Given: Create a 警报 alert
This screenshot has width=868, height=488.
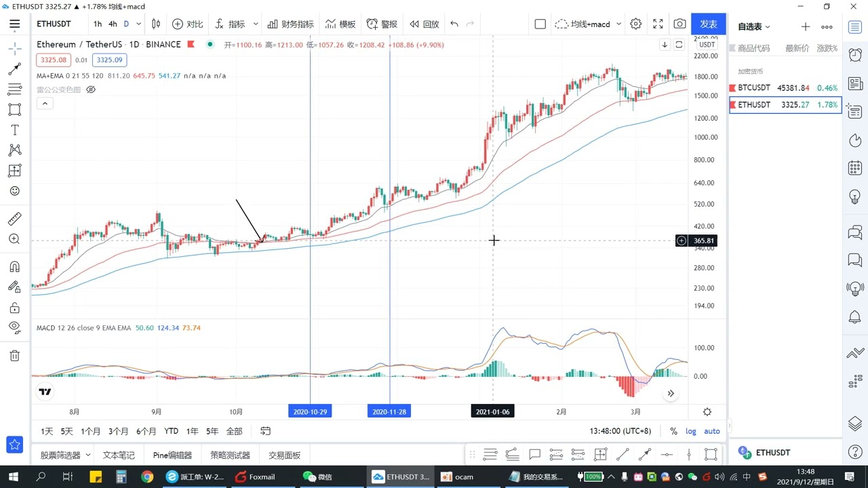Looking at the screenshot, I should tap(382, 24).
